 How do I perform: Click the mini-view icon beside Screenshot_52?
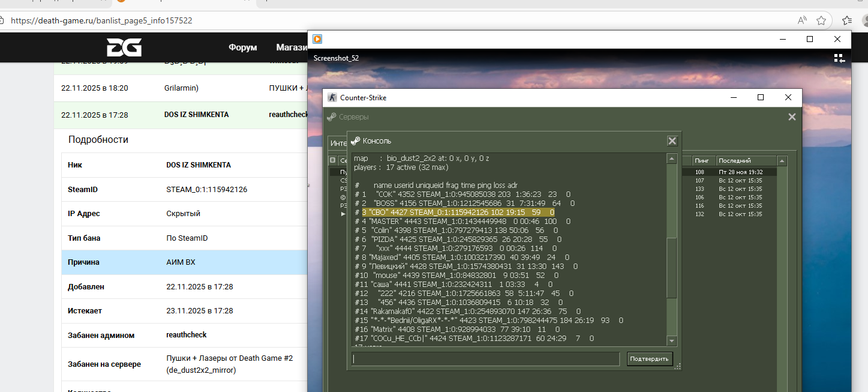pos(839,58)
